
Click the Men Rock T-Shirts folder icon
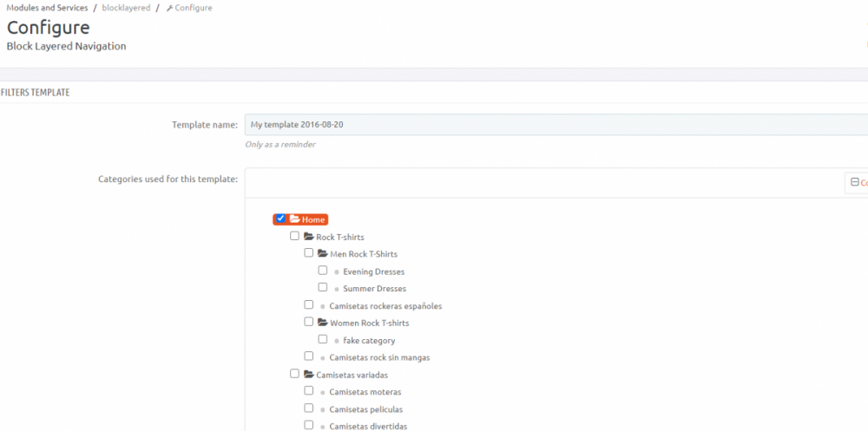click(323, 254)
